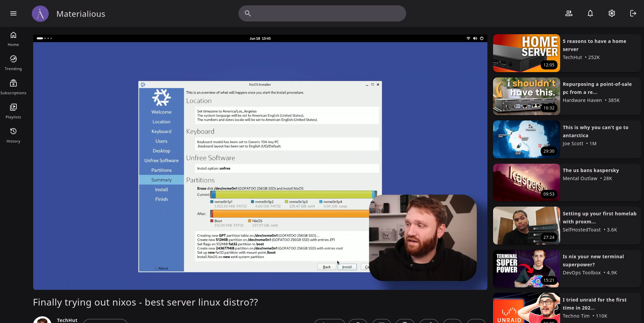Open the 27:24 homelab video thumbnail
Screen dimensions: 644x323
click(527, 225)
